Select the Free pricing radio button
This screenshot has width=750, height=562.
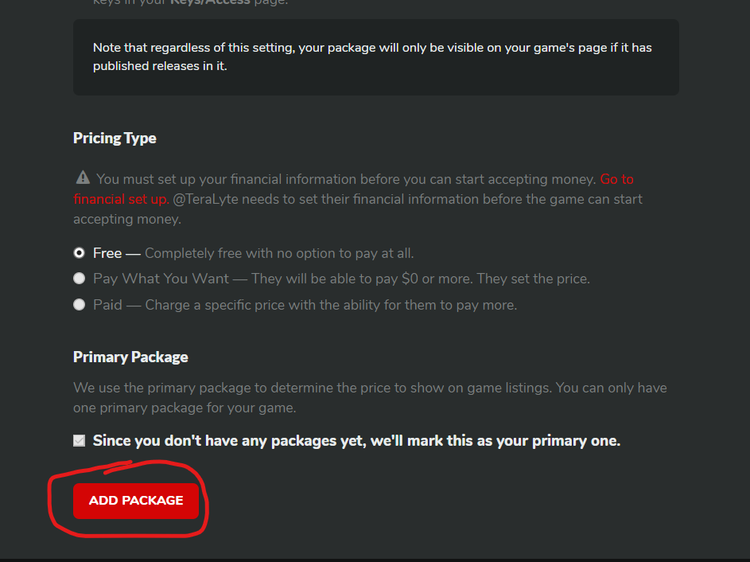pos(79,253)
